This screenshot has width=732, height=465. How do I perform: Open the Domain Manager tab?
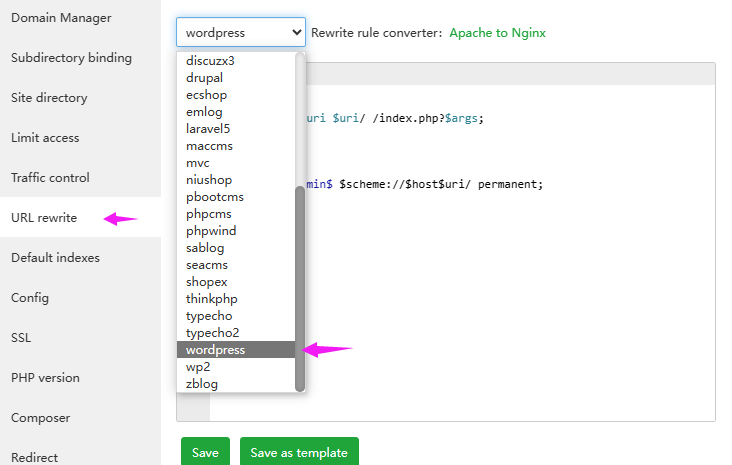click(61, 18)
